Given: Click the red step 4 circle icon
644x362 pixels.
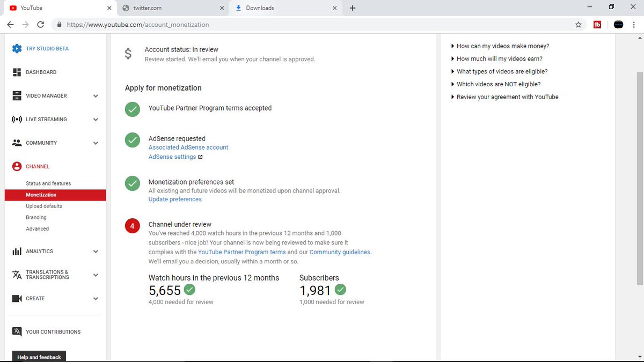Looking at the screenshot, I should [x=132, y=226].
